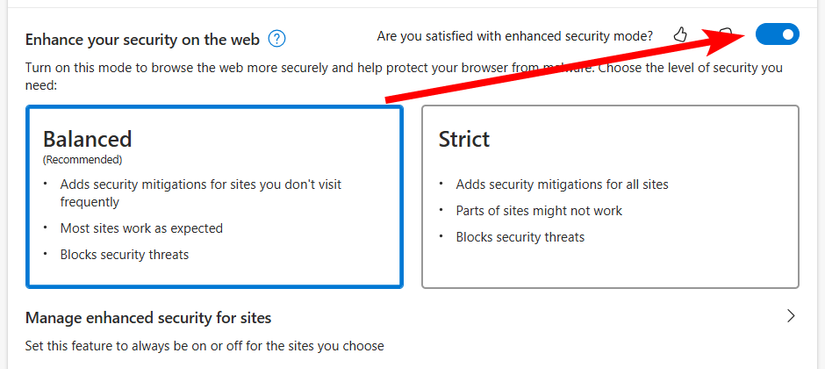Select the '(Recommended)' label under Balanced
The image size is (825, 369).
tap(83, 159)
